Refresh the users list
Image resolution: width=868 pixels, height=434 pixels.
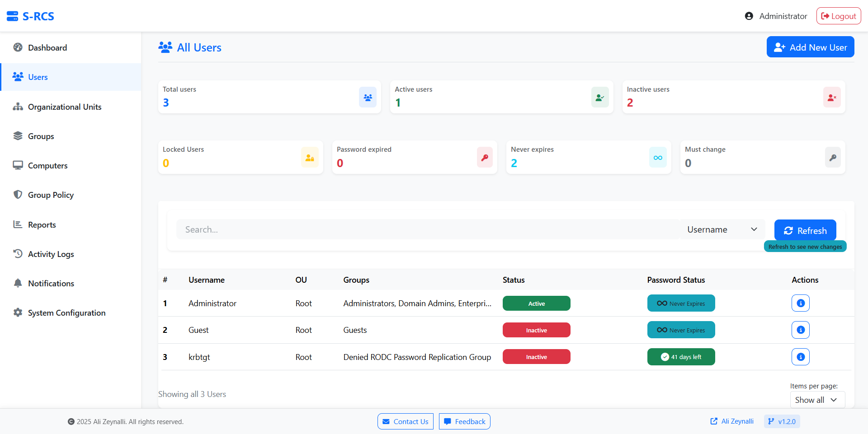805,230
